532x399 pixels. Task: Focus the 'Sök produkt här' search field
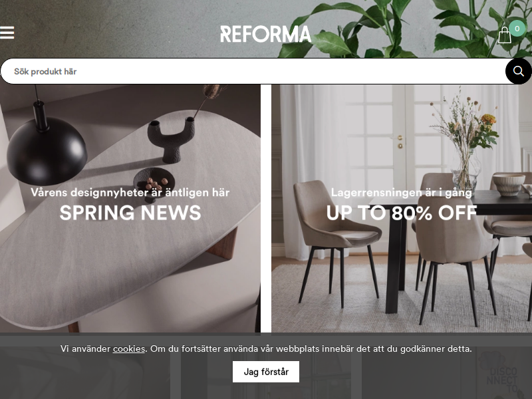pyautogui.click(x=253, y=71)
